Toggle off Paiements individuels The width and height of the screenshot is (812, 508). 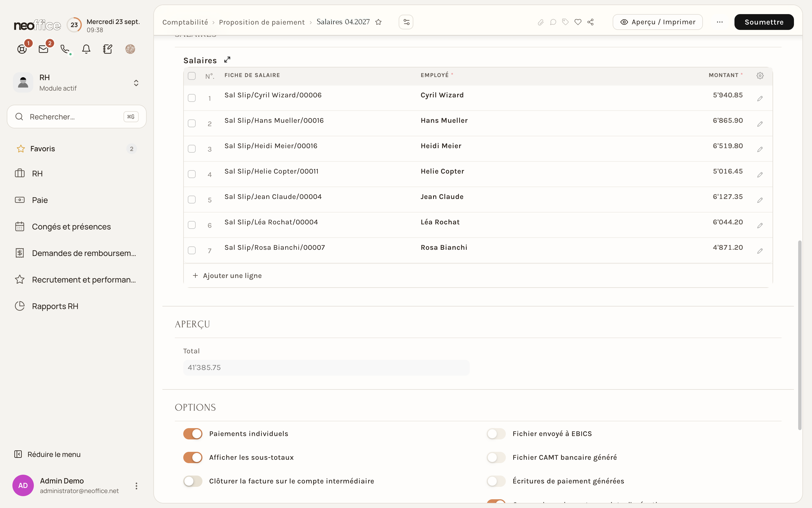pyautogui.click(x=193, y=434)
